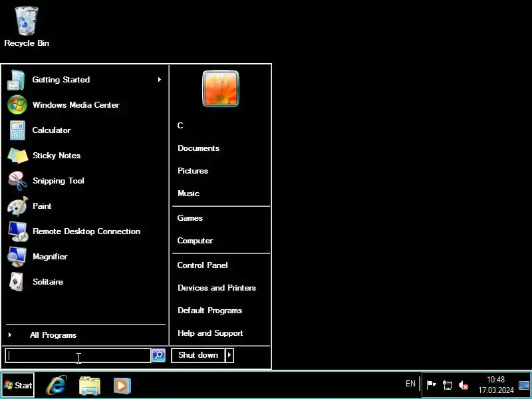The width and height of the screenshot is (532, 399).
Task: Open Pictures library
Action: [x=193, y=171]
